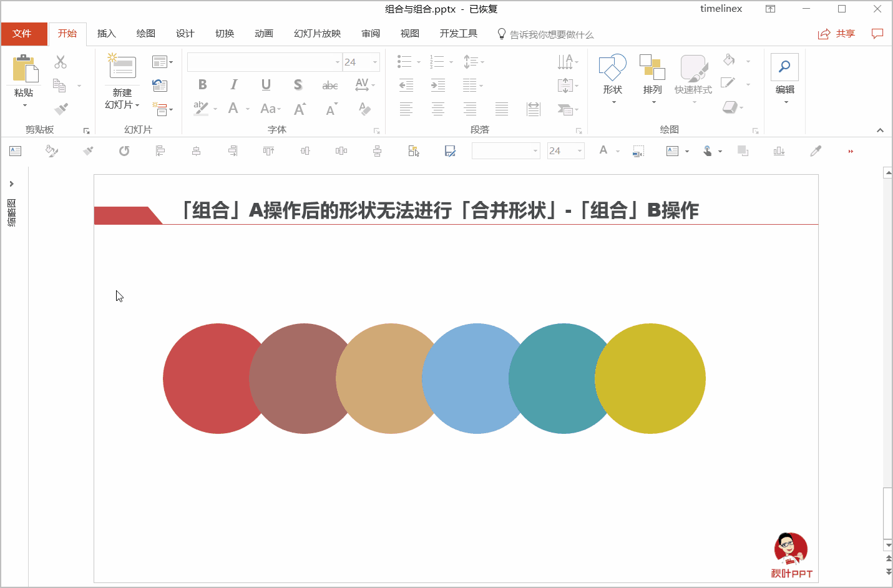
Task: Click the Reset slide icon
Action: [160, 86]
